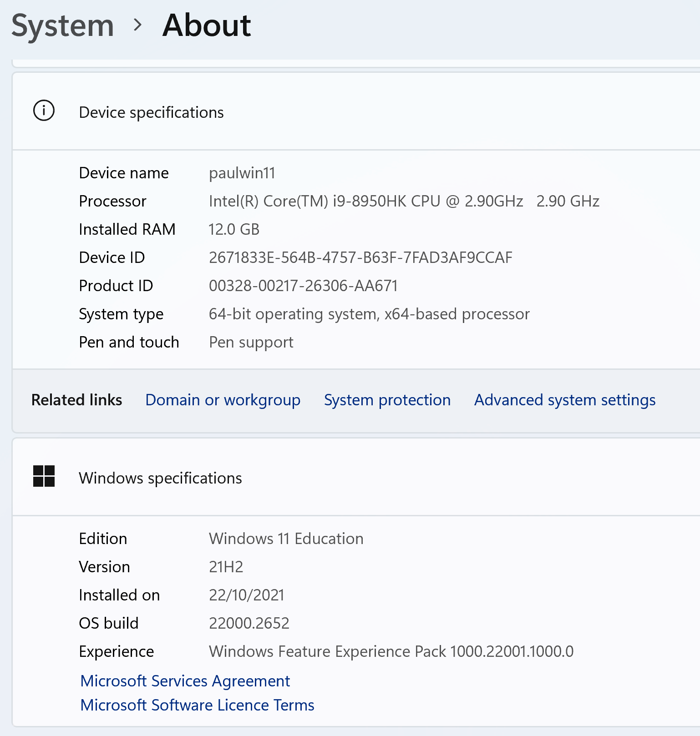Collapse the Windows specifications section header
This screenshot has height=736, width=700.
(356, 477)
